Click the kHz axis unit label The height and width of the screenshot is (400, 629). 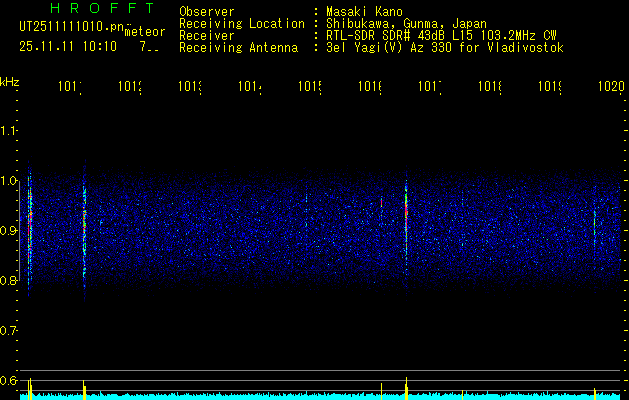(10, 80)
